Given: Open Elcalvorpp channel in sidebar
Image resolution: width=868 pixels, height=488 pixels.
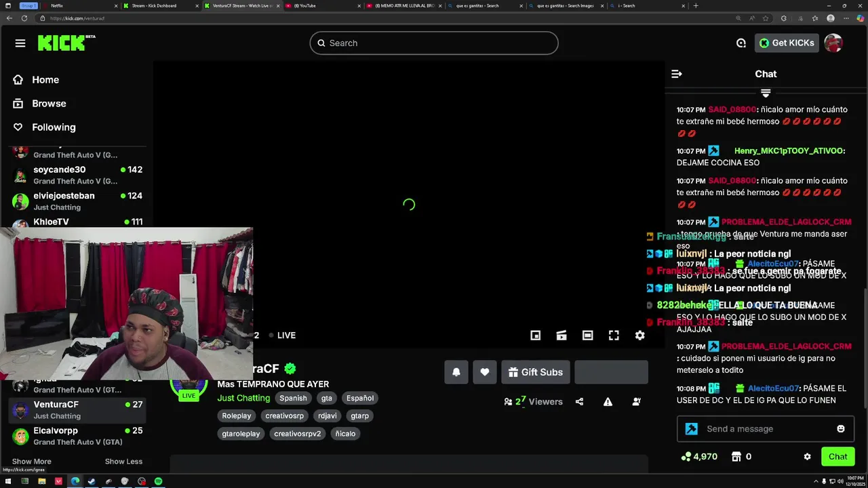Looking at the screenshot, I should pos(76,436).
